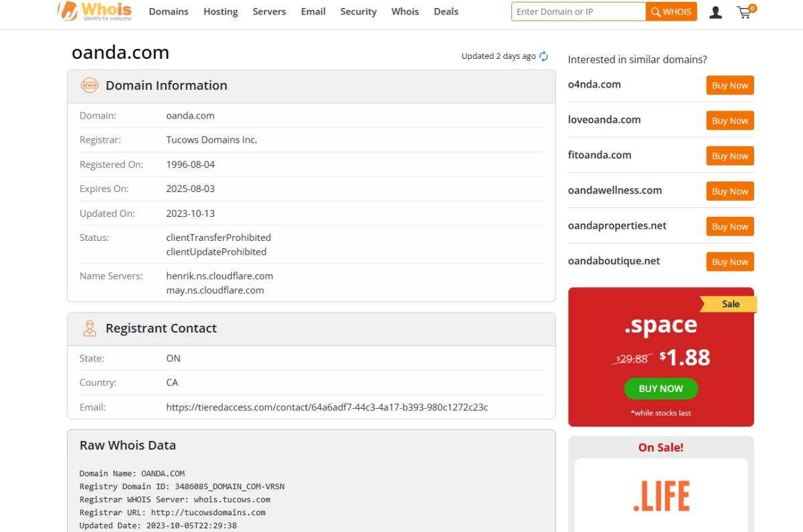The height and width of the screenshot is (532, 803).
Task: Click the Registrant Contact person icon
Action: (x=89, y=328)
